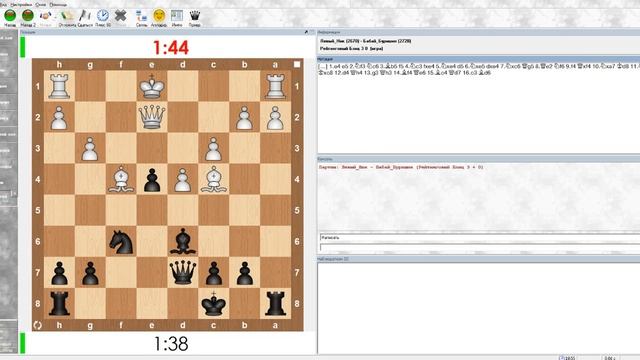The height and width of the screenshot is (360, 640).
Task: Click the white square board corner icon
Action: click(x=297, y=64)
